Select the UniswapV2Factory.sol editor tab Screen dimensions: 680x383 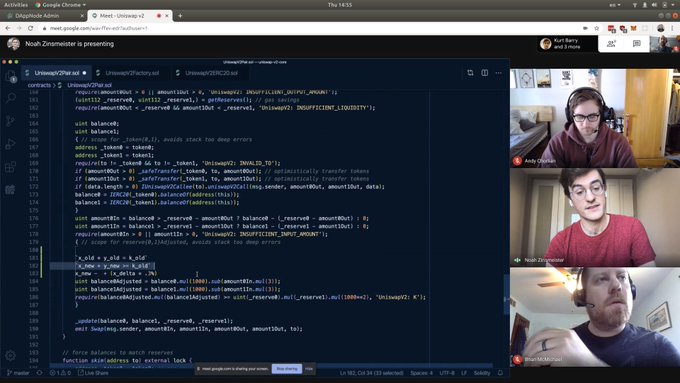128,73
